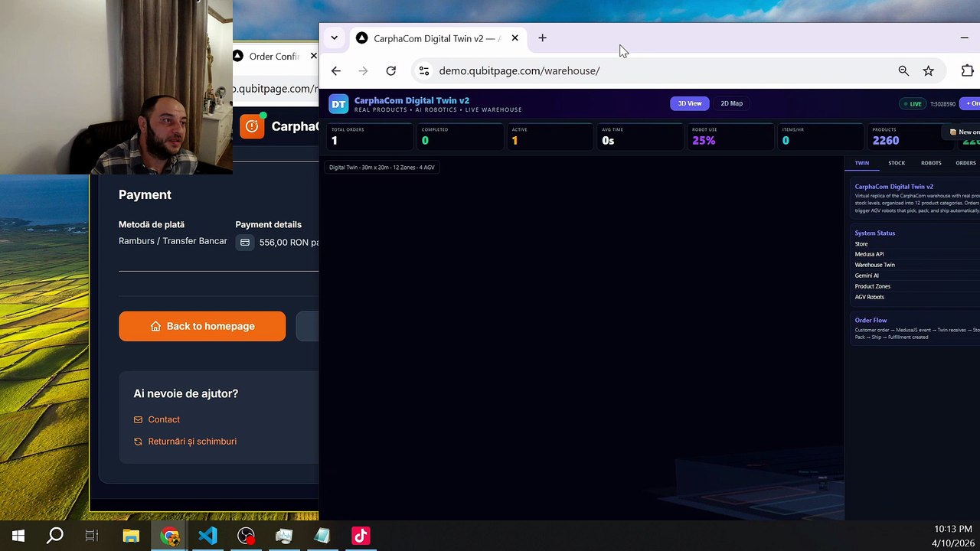Click the Product Zones status row

point(916,286)
